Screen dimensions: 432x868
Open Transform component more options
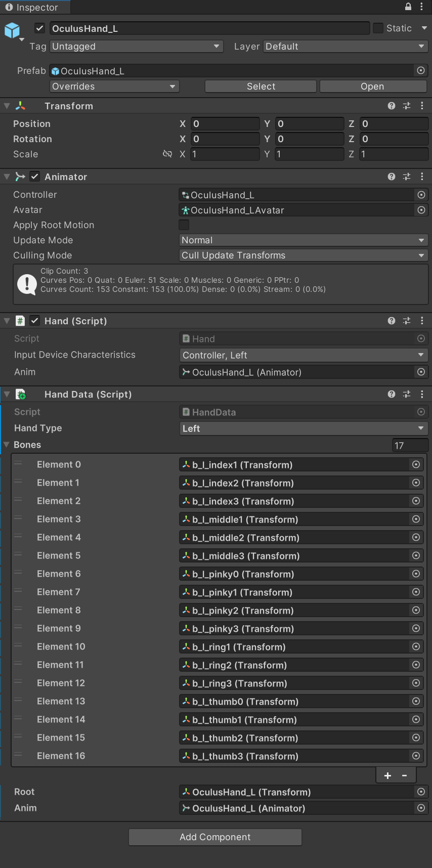tap(422, 106)
